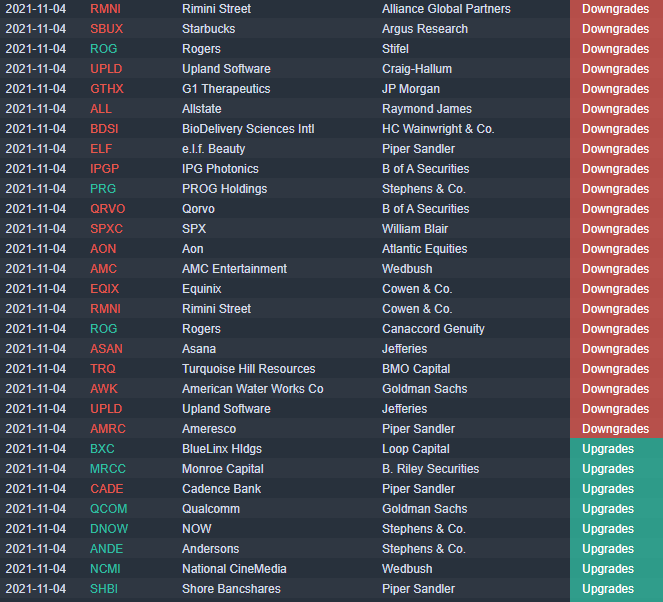Click Argus Research analyst firm
Image resolution: width=663 pixels, height=602 pixels.
425,29
